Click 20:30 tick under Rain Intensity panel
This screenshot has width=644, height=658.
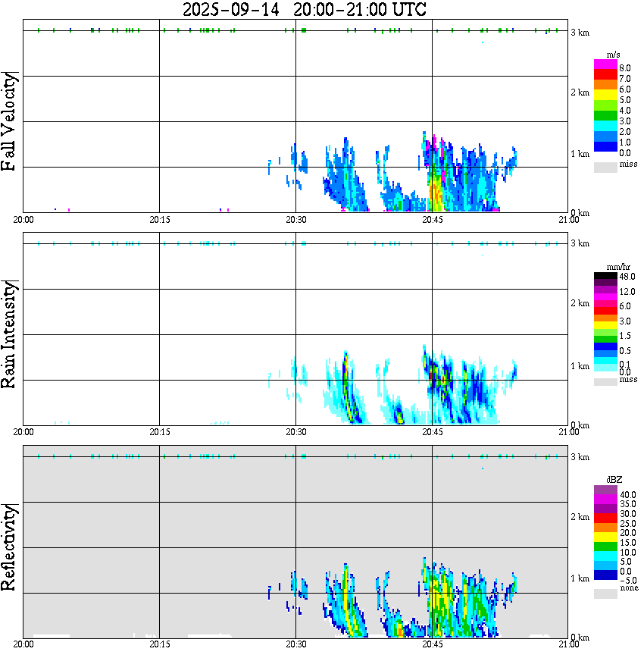click(295, 432)
